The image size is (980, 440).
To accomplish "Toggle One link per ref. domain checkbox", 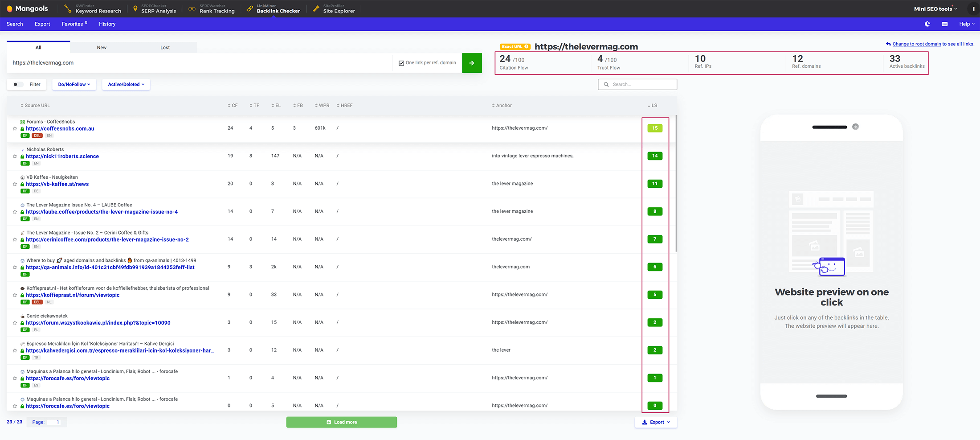I will click(401, 63).
